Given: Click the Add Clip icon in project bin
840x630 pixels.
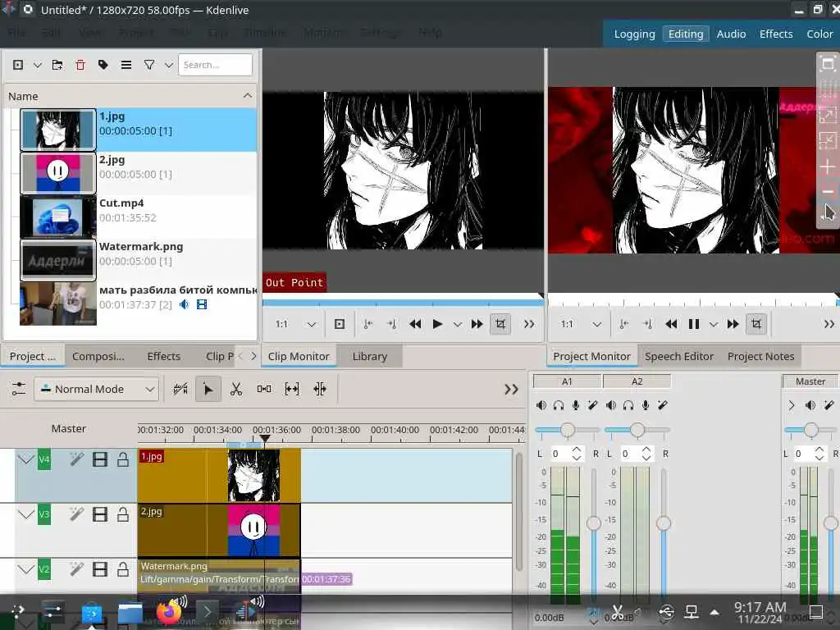Looking at the screenshot, I should [18, 65].
